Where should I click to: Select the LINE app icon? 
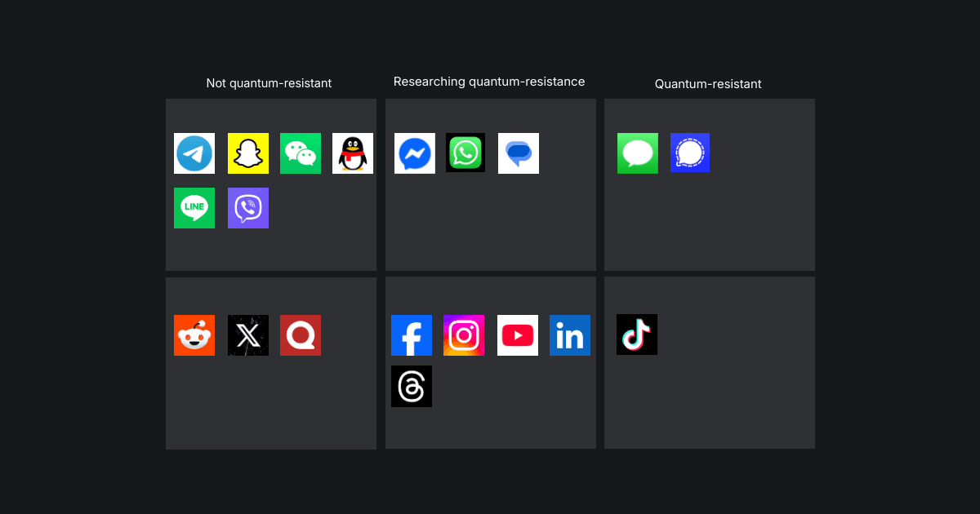pos(194,208)
